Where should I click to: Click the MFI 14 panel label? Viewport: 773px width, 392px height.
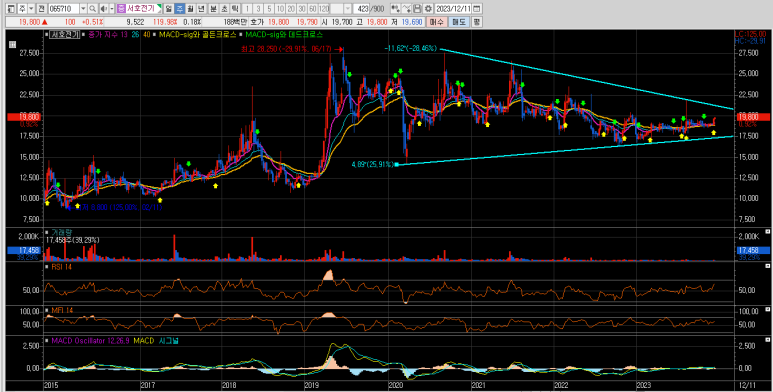point(62,310)
